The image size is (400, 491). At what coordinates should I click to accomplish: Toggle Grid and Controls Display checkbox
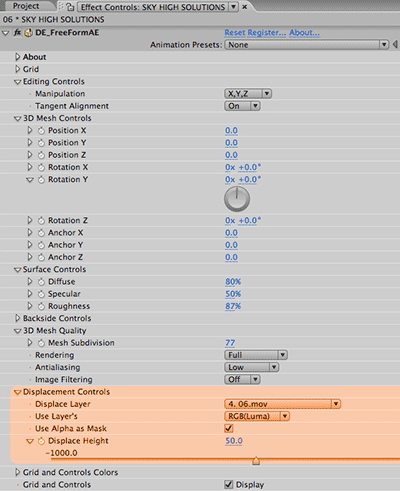[229, 484]
